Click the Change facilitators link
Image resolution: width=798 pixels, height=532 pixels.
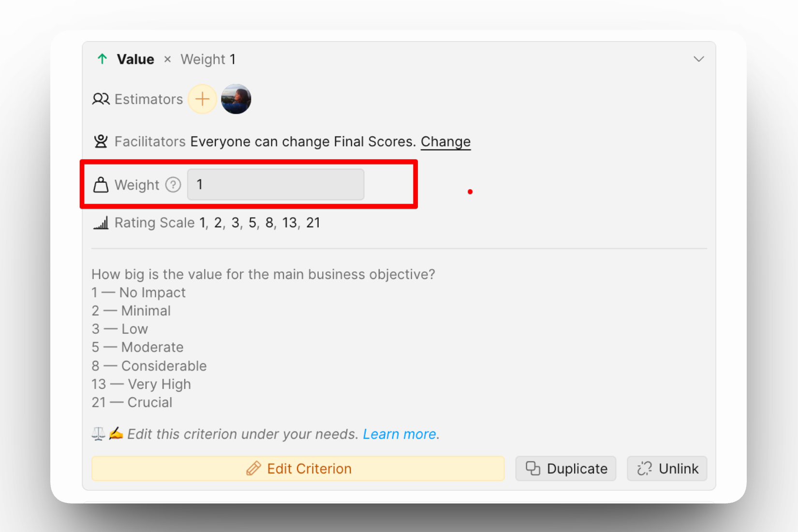pos(445,142)
